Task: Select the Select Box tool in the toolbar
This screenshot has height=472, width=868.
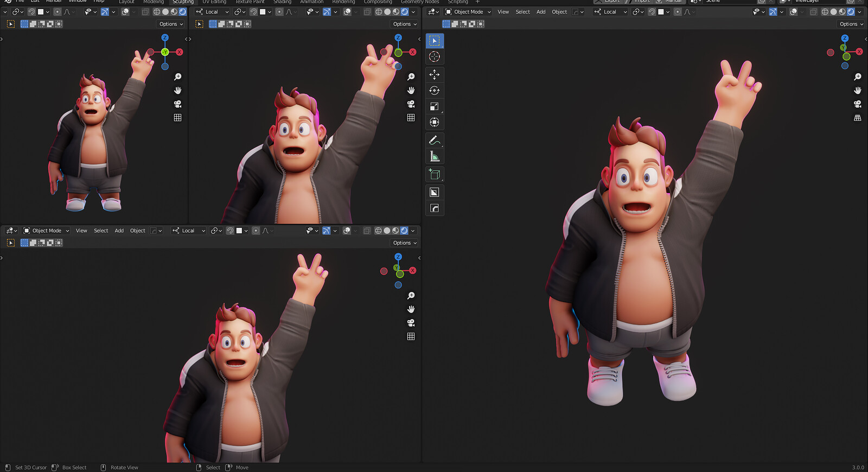Action: pyautogui.click(x=435, y=41)
